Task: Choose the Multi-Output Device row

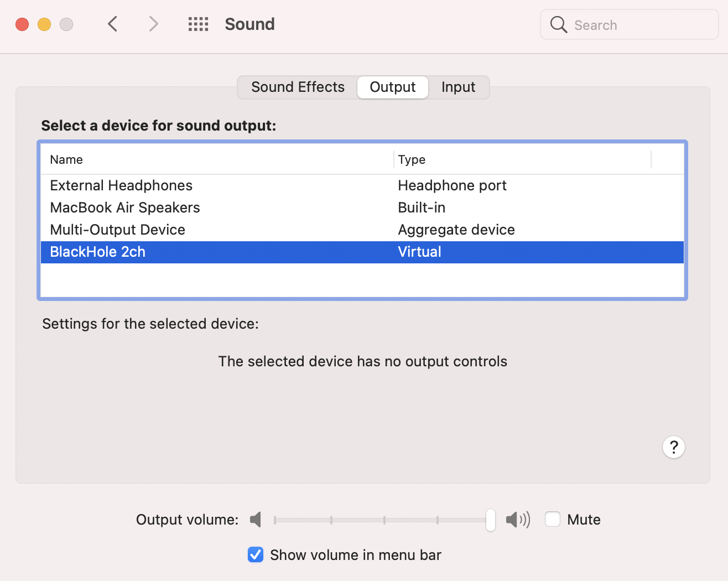Action: point(118,230)
